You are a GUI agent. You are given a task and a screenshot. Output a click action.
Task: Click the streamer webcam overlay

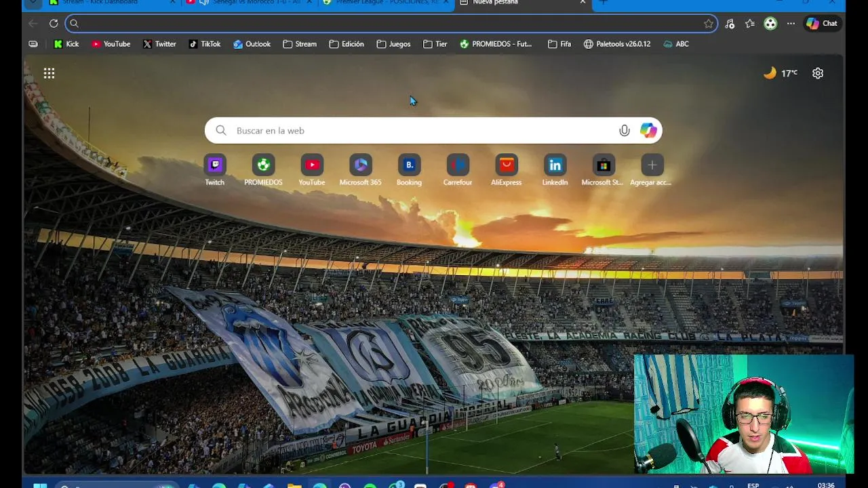(743, 414)
